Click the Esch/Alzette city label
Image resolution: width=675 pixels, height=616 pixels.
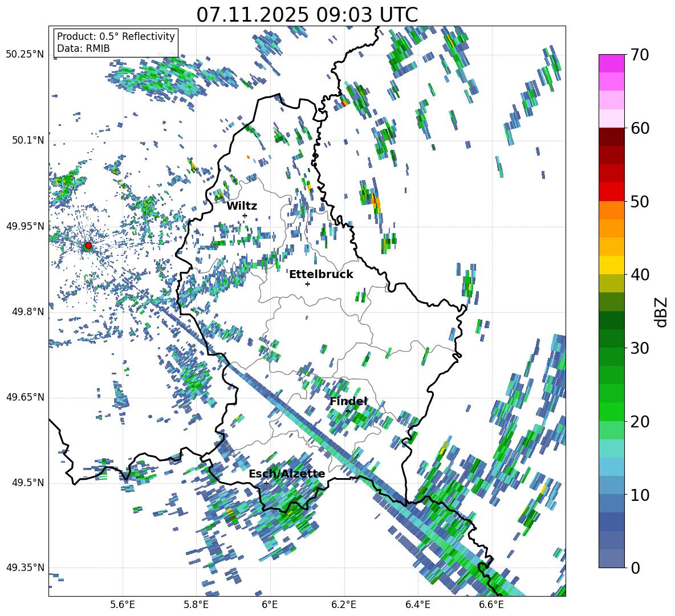point(287,474)
